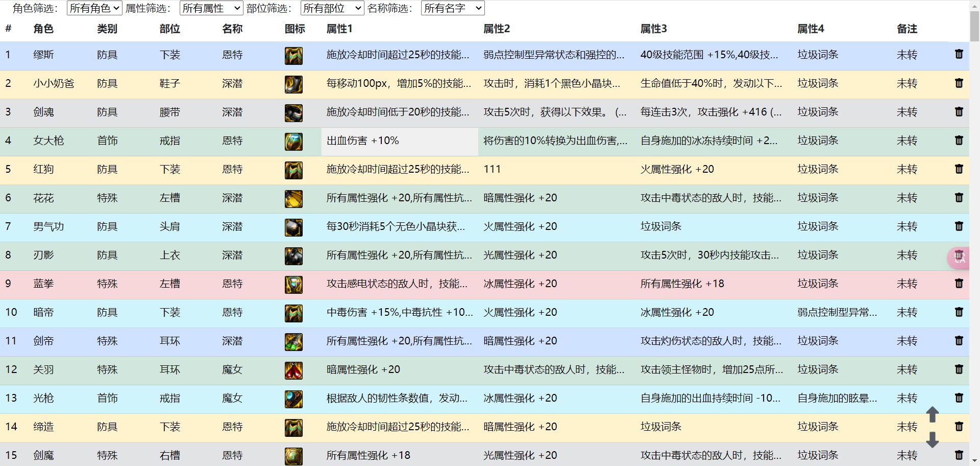Screen dimensions: 980x466
Task: Select the 出血伤害 +10% cell
Action: click(x=400, y=142)
